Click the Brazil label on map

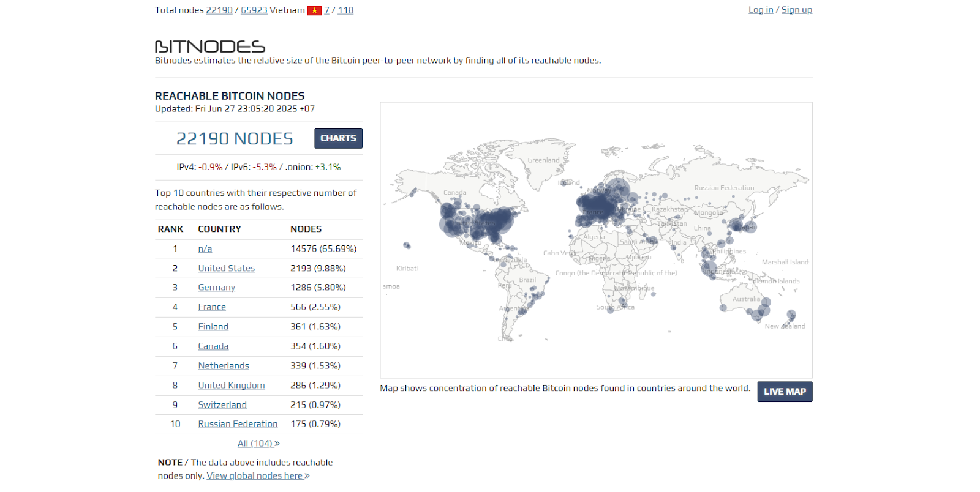(x=527, y=280)
